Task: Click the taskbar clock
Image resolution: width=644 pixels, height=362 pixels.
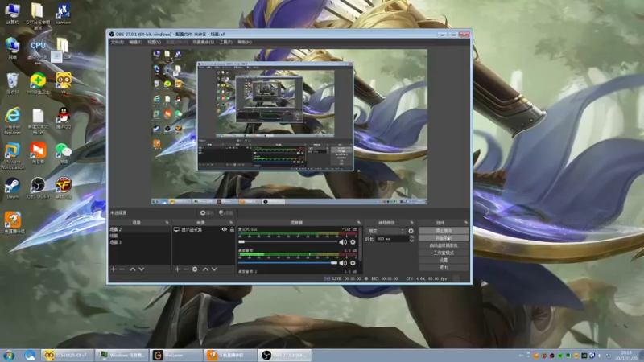Action: pos(626,356)
